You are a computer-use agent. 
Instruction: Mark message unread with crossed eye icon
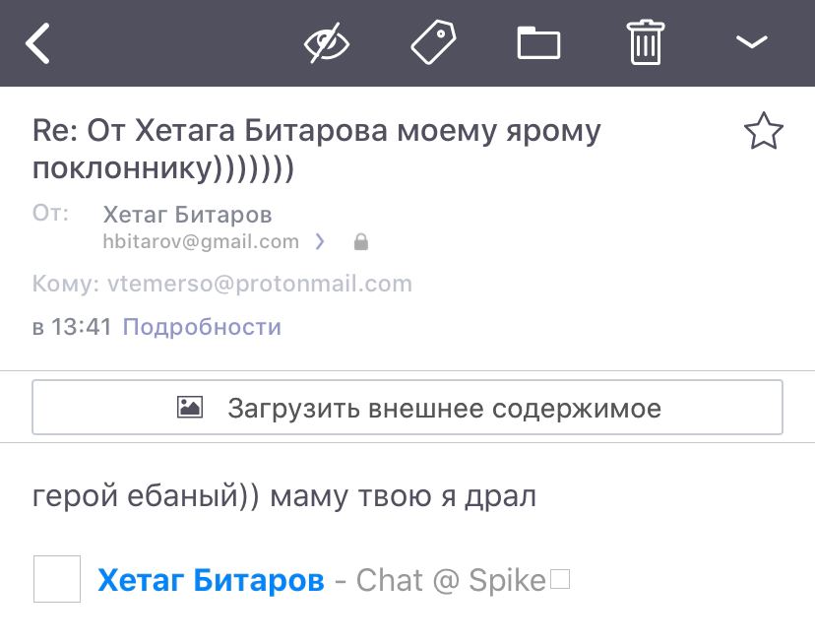tap(327, 42)
